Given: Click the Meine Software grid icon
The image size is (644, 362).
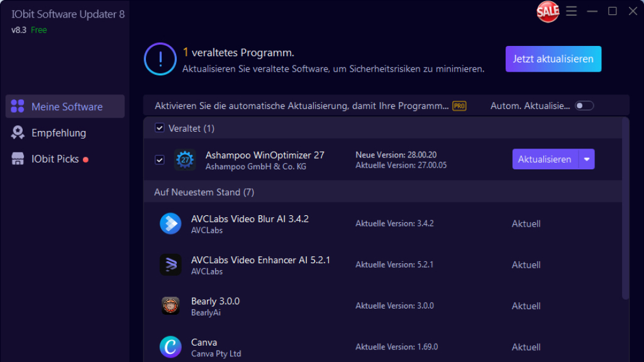Looking at the screenshot, I should (18, 106).
